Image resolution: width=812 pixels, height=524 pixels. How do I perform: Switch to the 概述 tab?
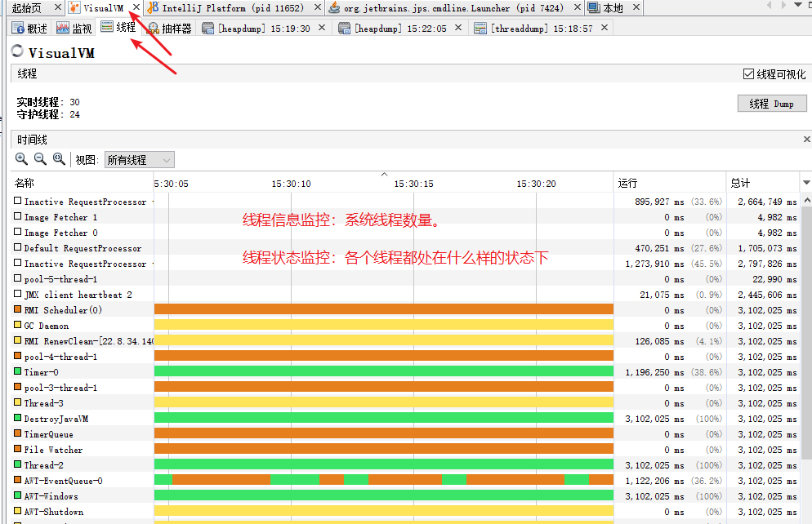pos(30,28)
